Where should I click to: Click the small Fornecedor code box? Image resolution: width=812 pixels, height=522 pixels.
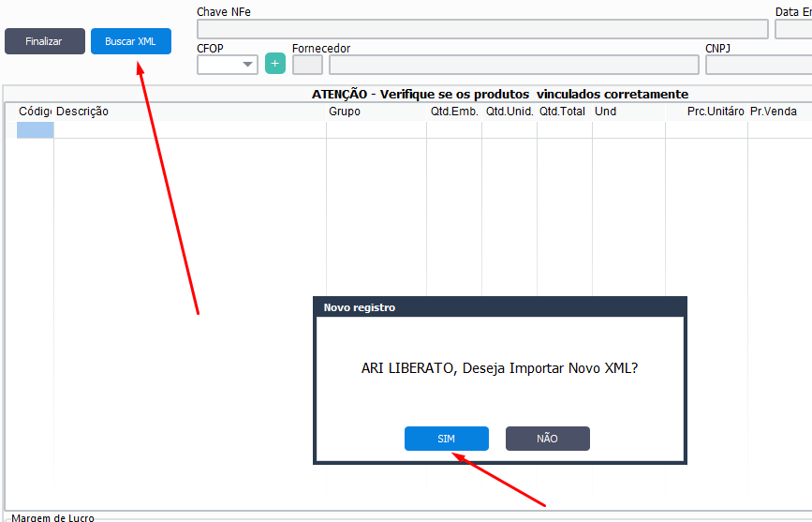pyautogui.click(x=307, y=66)
